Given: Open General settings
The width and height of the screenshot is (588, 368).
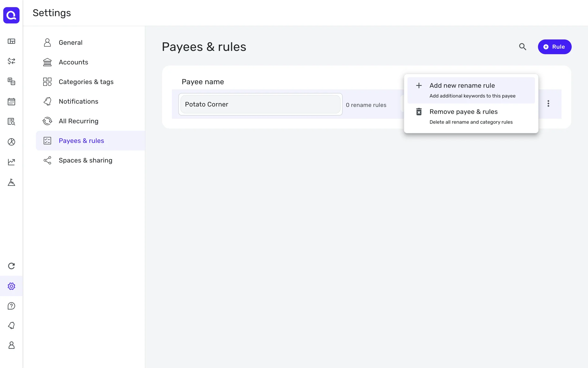Looking at the screenshot, I should 70,43.
